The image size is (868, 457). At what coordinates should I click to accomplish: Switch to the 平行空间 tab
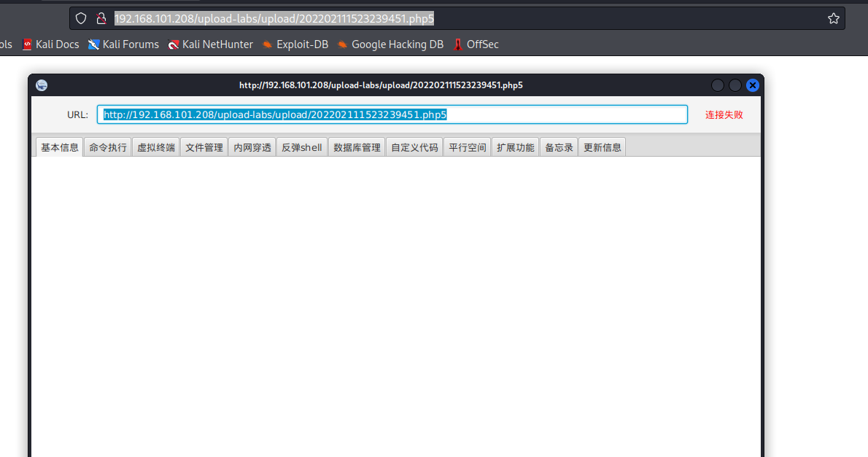(468, 147)
